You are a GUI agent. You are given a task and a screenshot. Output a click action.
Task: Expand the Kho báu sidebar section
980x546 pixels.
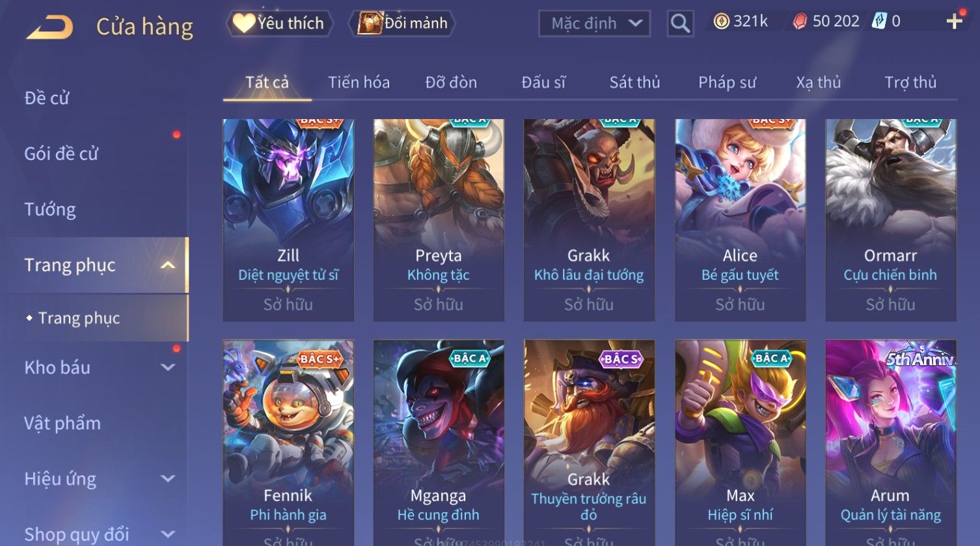pyautogui.click(x=168, y=367)
